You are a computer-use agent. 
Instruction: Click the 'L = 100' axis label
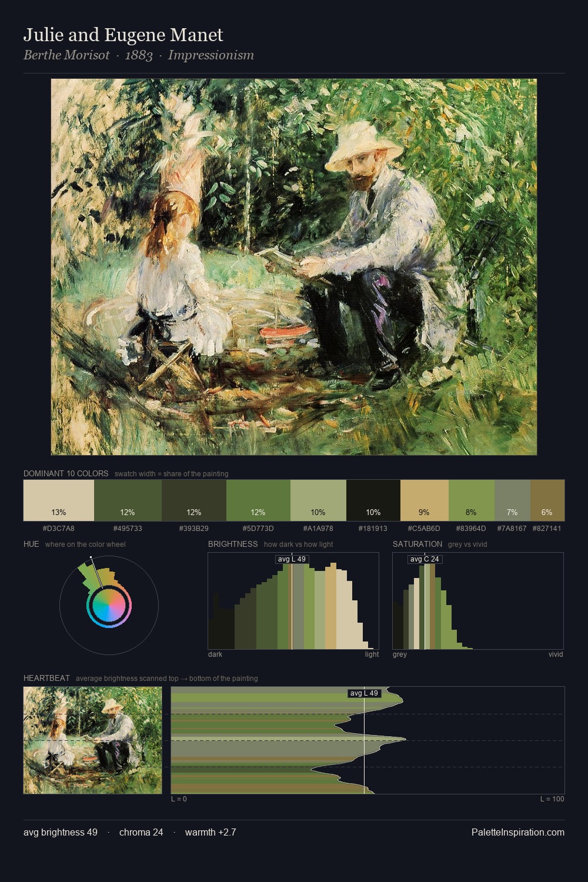[552, 799]
